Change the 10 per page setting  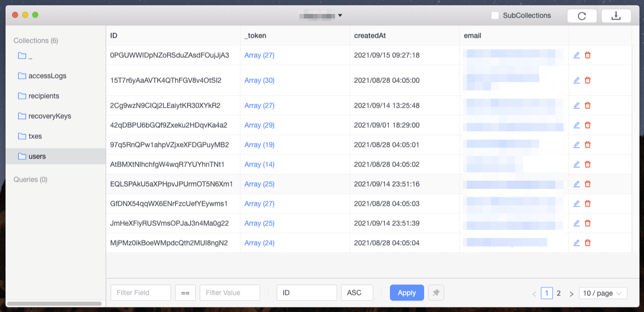tap(603, 292)
